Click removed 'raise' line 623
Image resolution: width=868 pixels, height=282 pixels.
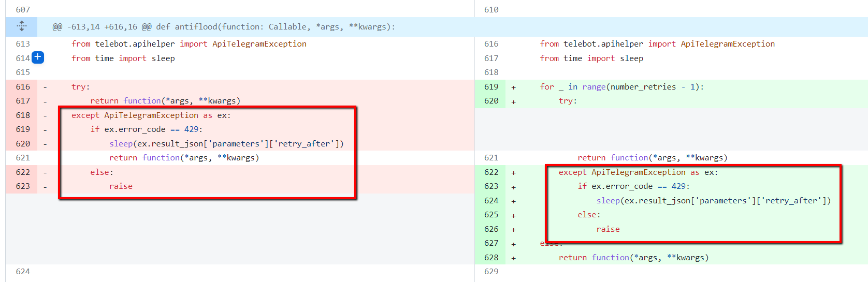pos(121,186)
